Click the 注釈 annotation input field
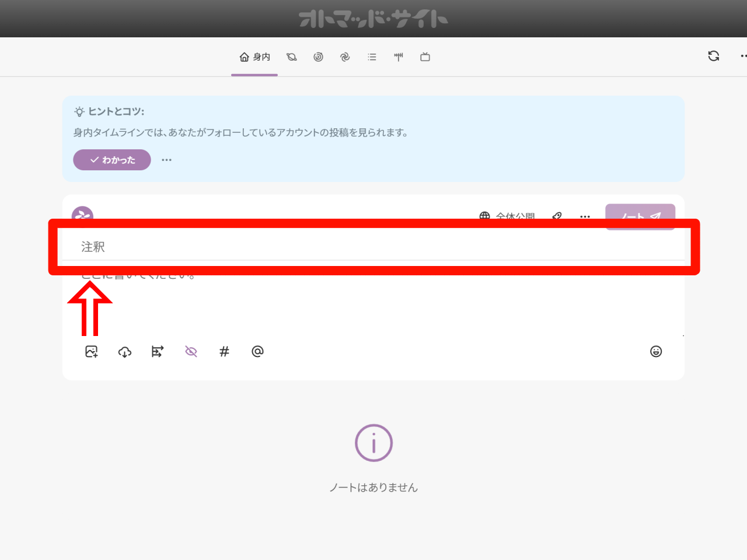The height and width of the screenshot is (560, 747). point(373,247)
